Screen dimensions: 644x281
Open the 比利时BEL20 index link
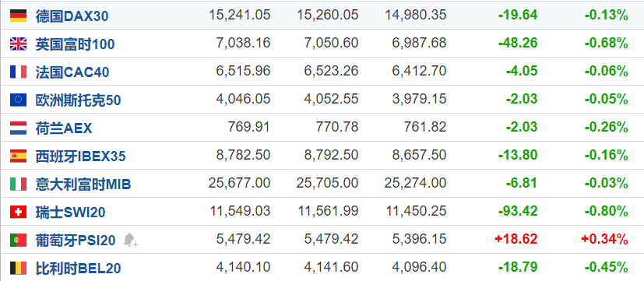(78, 269)
